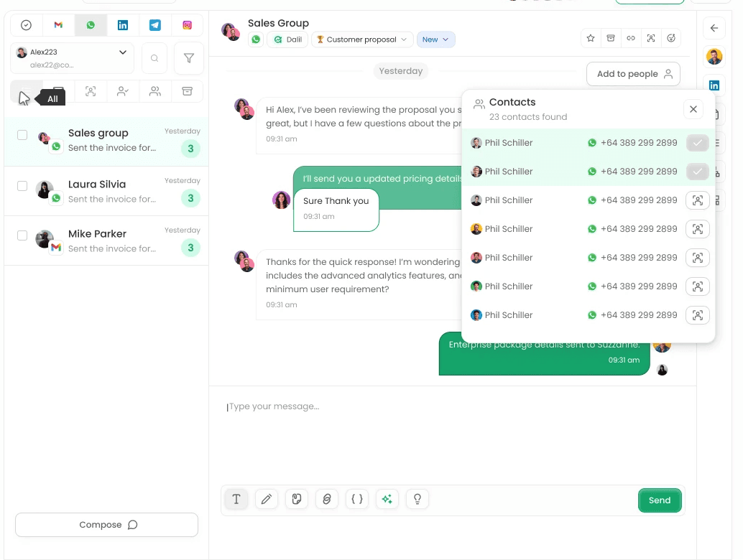Open the emoji reaction icon above chat
The width and height of the screenshot is (743, 560).
671,39
